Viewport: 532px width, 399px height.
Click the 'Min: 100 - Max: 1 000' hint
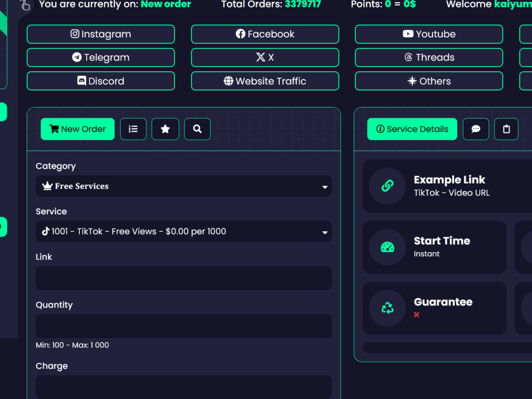click(x=72, y=345)
